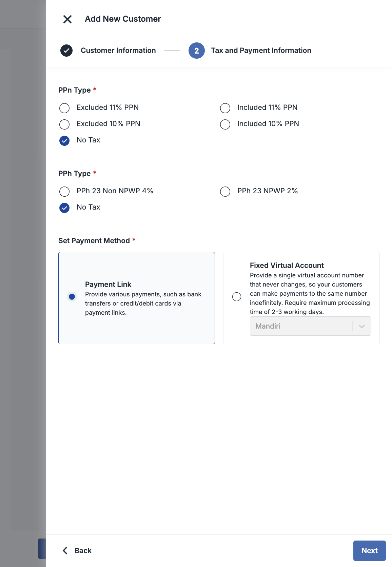Image resolution: width=392 pixels, height=567 pixels.
Task: Select Excluded 11% PPN option
Action: [x=64, y=108]
